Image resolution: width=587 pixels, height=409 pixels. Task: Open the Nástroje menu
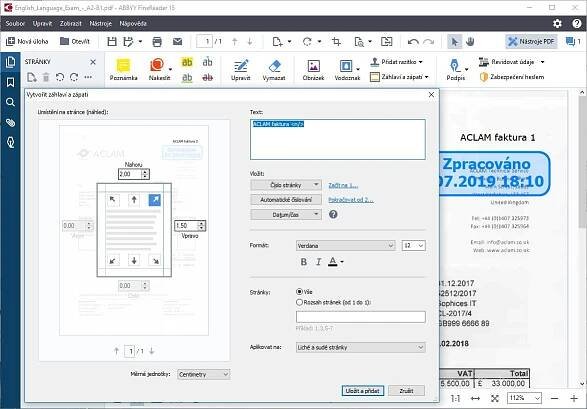tap(100, 24)
